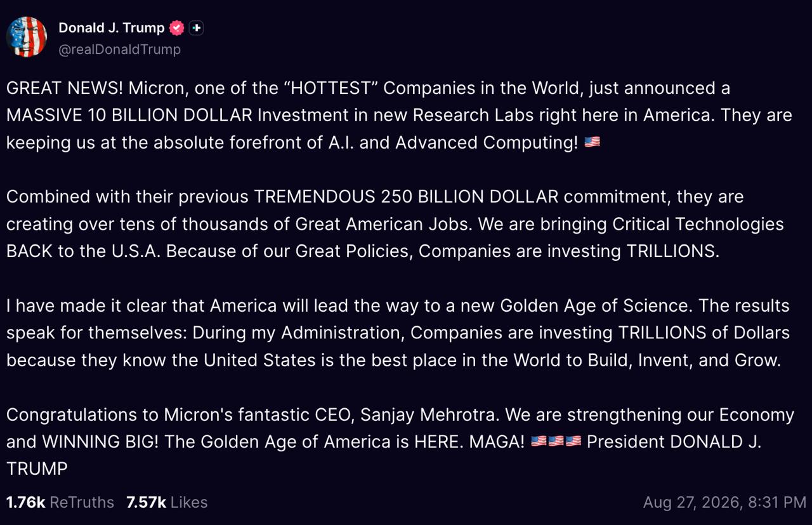Open the Aug 27, 2026 timestamp
The height and width of the screenshot is (525, 812).
click(724, 502)
